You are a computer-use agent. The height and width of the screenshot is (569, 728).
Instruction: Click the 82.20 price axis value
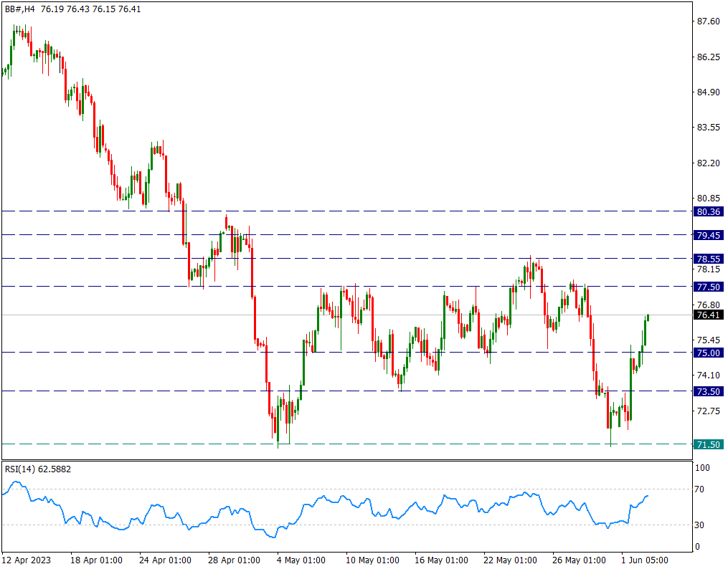(x=709, y=163)
